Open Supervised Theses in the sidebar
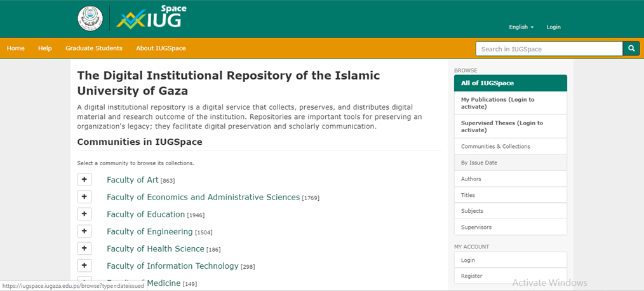This screenshot has height=291, width=644. pos(511,126)
